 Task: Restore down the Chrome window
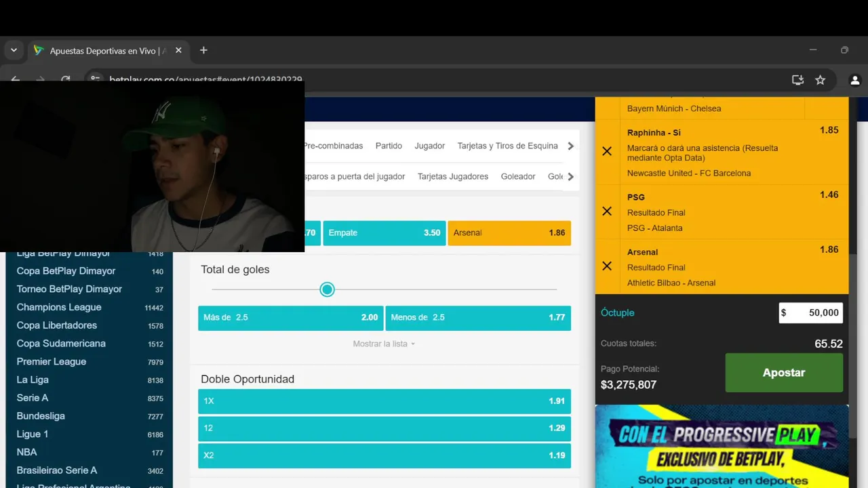pyautogui.click(x=844, y=50)
